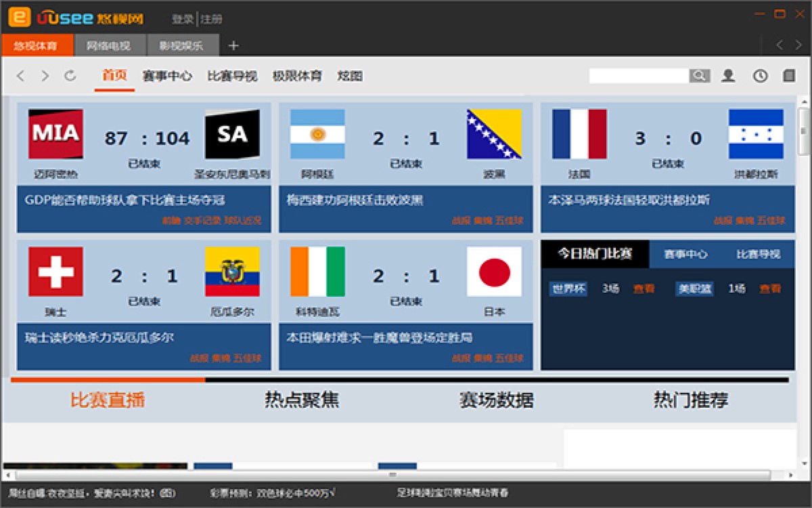Go forward with the right arrow

click(x=45, y=76)
